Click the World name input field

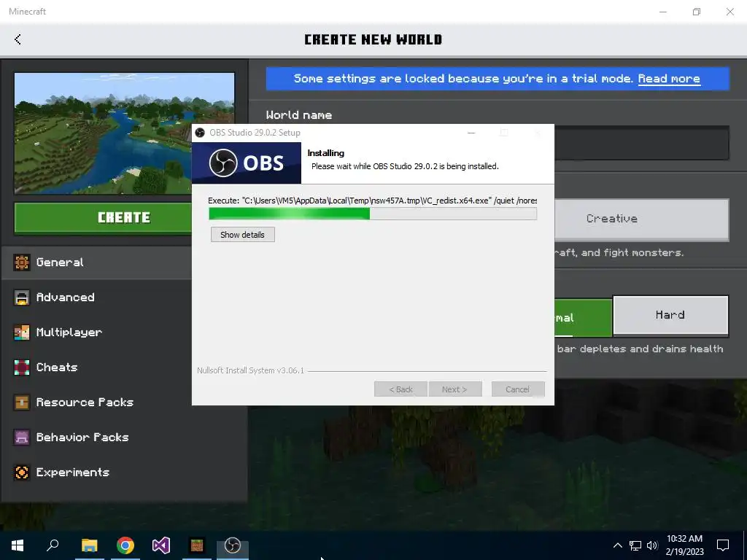tap(641, 143)
